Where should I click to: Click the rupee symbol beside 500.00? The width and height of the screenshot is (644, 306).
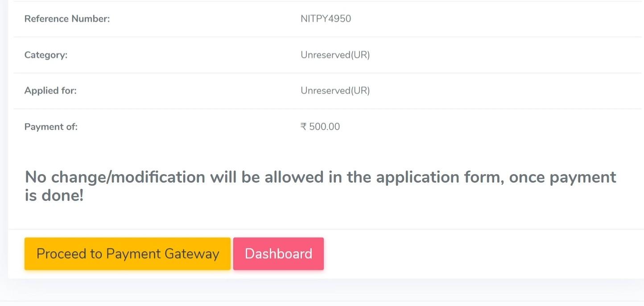[305, 126]
